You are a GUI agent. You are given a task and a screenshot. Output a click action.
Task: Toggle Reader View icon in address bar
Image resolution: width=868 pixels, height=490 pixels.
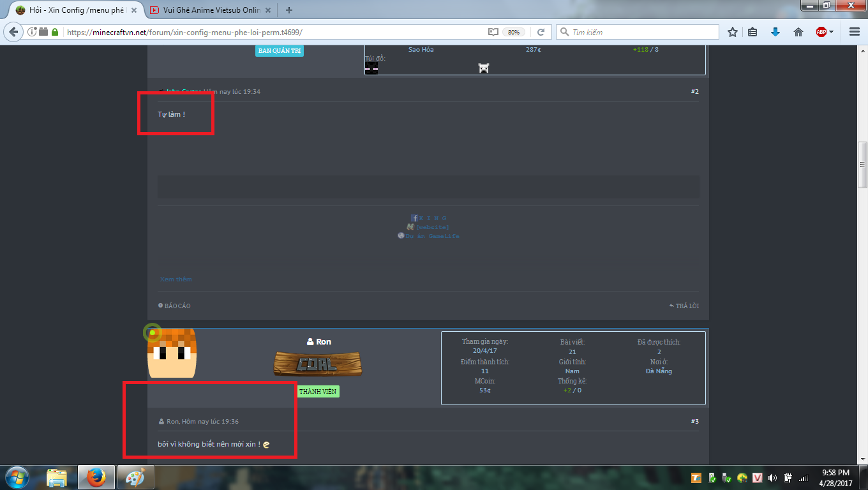coord(493,32)
